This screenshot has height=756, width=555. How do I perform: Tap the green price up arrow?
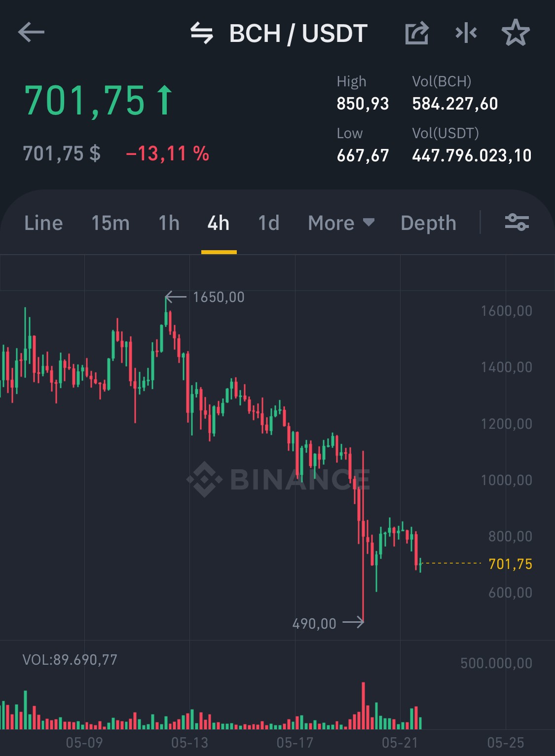click(x=165, y=100)
